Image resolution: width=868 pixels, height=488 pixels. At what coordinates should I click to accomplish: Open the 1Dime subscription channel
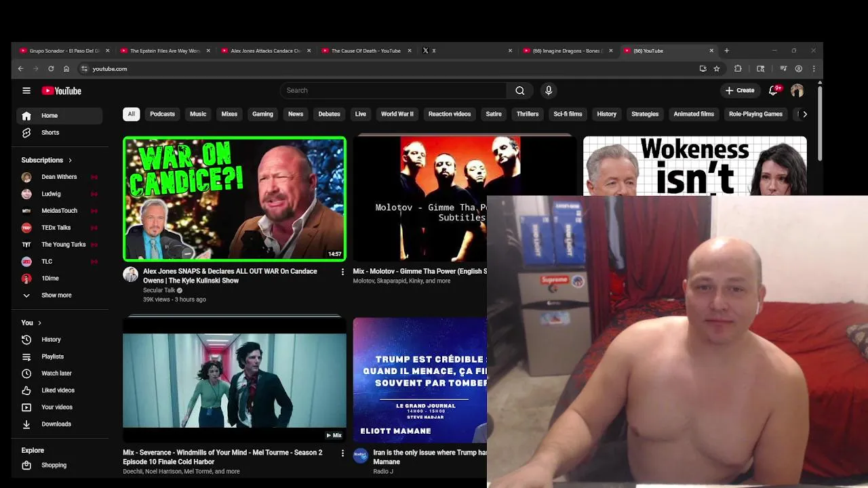(x=60, y=279)
